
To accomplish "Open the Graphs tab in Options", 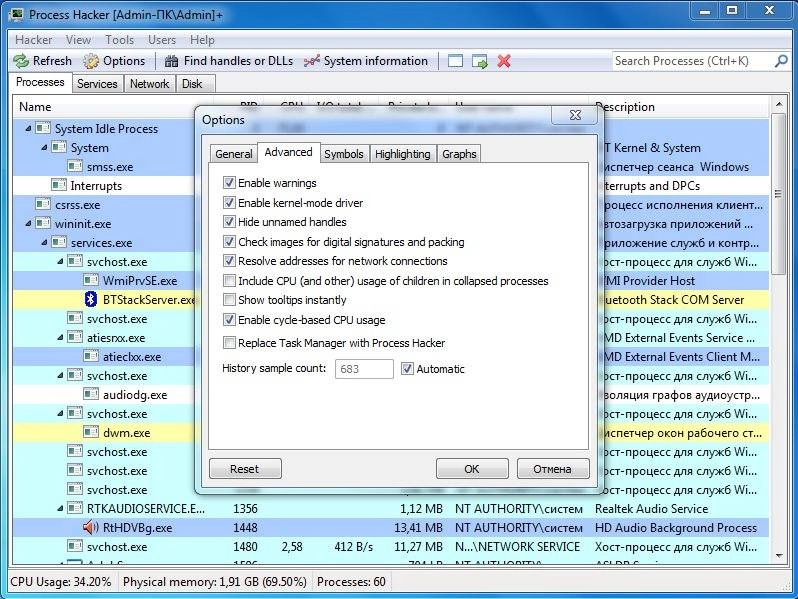I will 459,154.
